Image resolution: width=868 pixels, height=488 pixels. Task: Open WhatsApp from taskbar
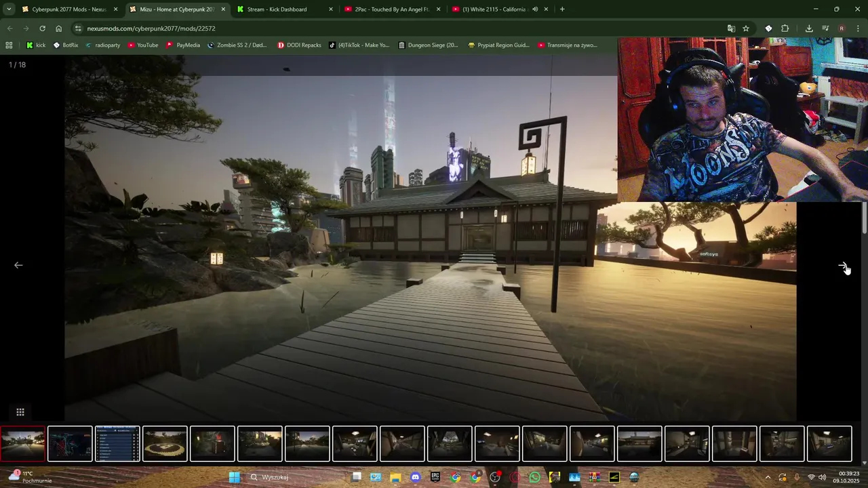tap(535, 477)
